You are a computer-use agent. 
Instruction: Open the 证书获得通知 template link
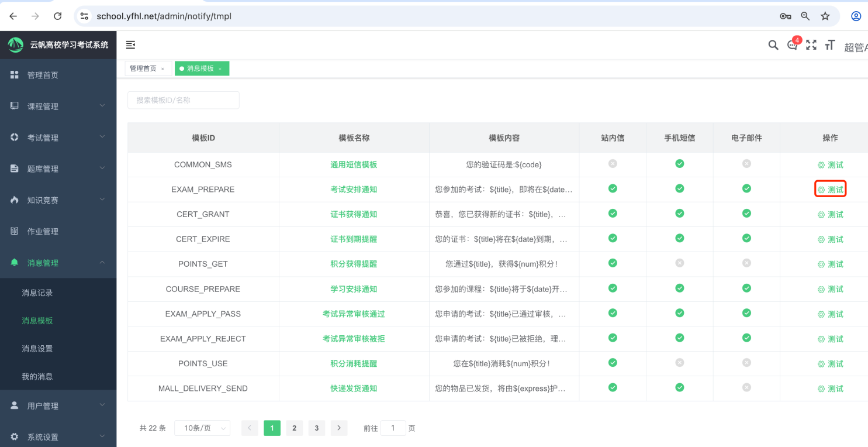[354, 214]
